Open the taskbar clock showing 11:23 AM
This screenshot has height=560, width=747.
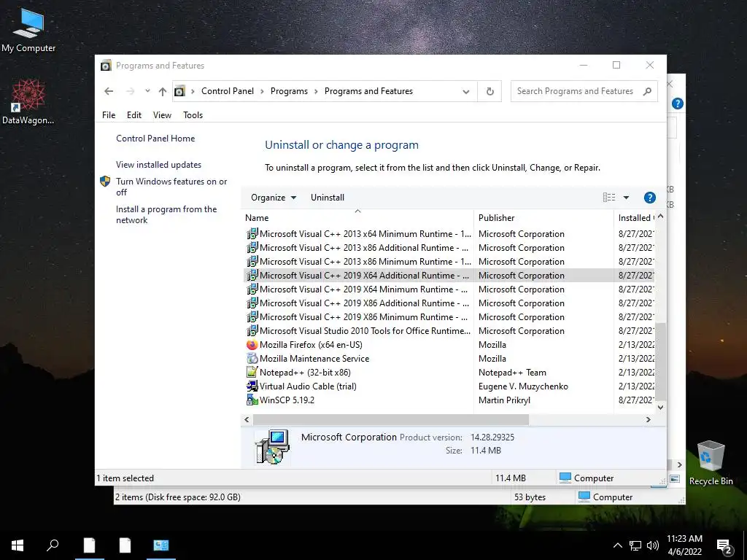point(684,545)
